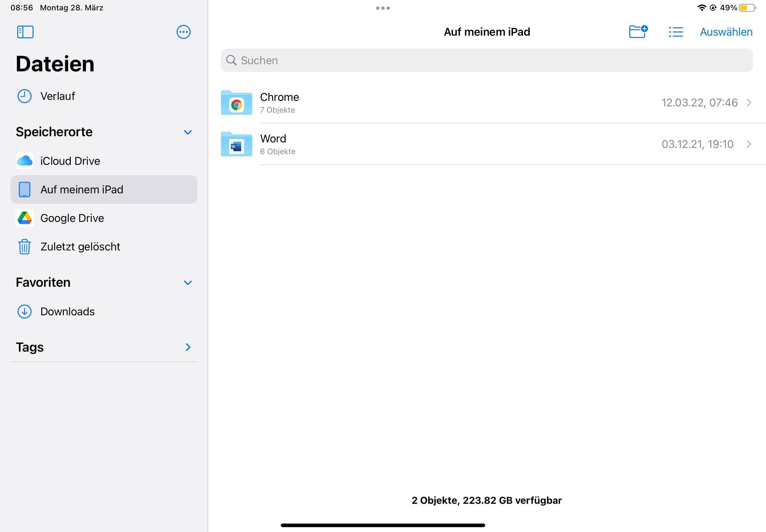
Task: Collapse the Speicherorte section
Action: [x=188, y=132]
